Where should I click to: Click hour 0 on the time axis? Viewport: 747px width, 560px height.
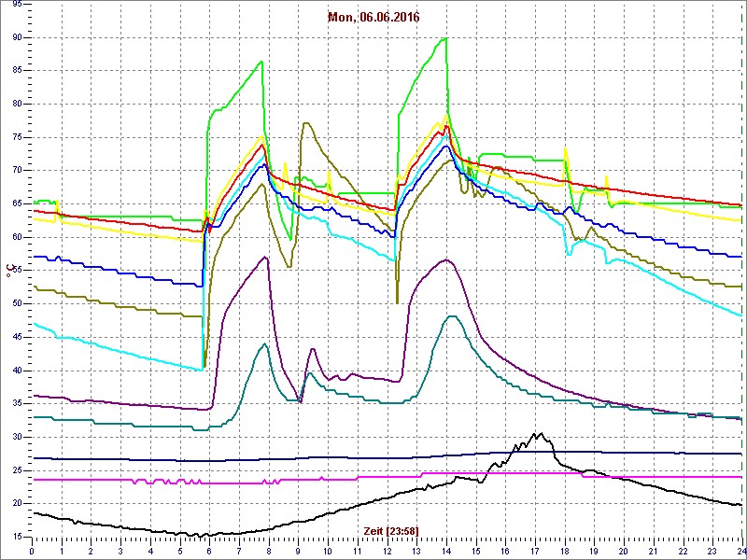[x=32, y=550]
